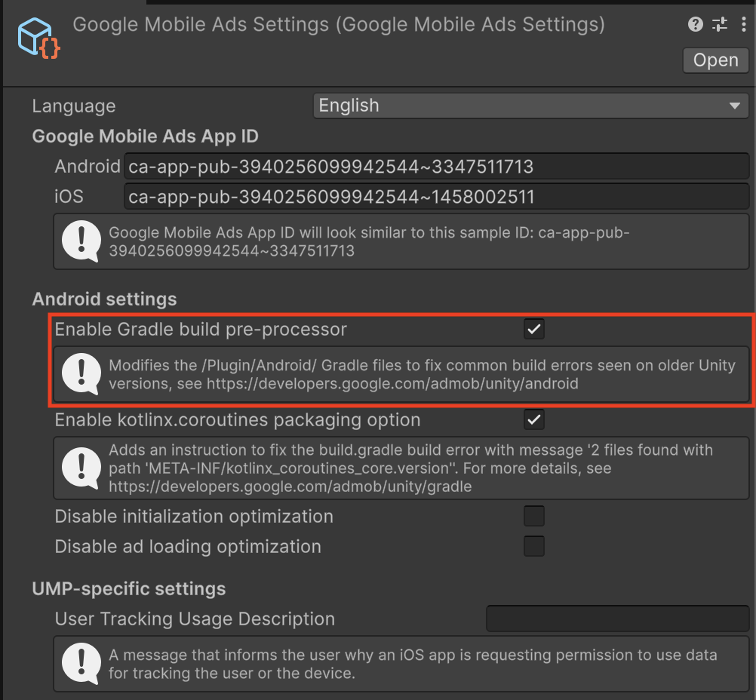Click the Google Mobile Ads asset icon
This screenshot has width=756, height=700.
(37, 37)
